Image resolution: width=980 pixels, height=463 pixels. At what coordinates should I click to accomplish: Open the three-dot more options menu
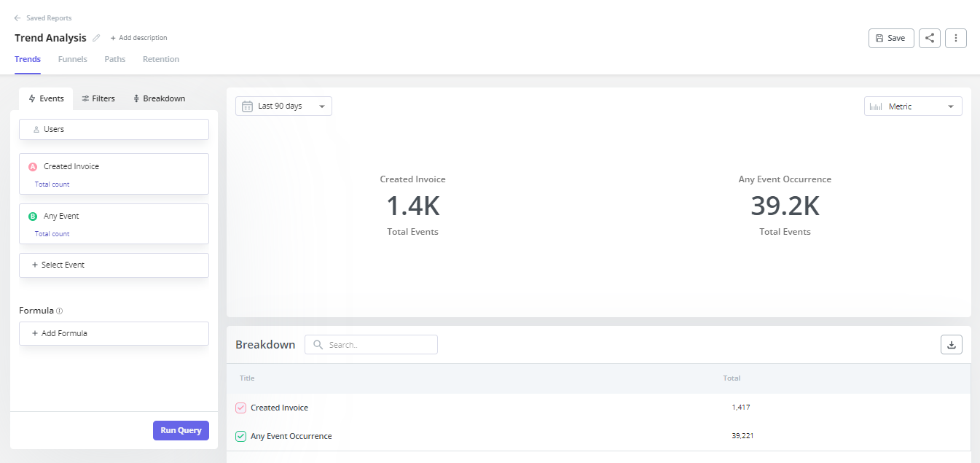[x=955, y=38]
